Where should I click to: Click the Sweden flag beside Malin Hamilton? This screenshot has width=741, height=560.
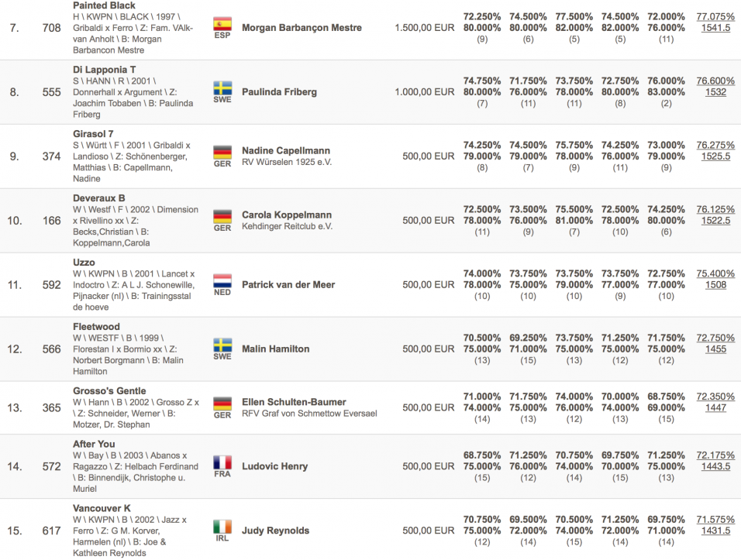point(222,345)
